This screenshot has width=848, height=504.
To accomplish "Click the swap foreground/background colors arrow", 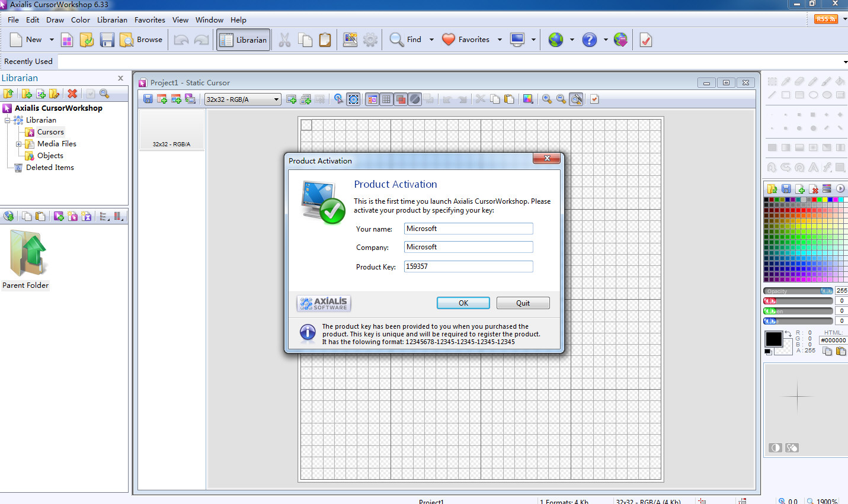I will [x=788, y=335].
